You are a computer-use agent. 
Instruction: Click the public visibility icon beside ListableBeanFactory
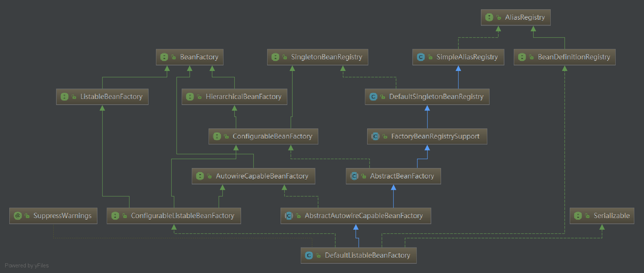tap(74, 97)
